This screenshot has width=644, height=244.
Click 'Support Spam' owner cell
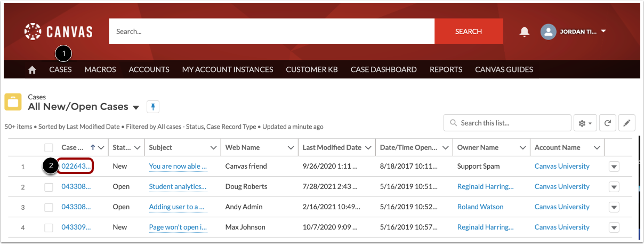click(x=479, y=166)
